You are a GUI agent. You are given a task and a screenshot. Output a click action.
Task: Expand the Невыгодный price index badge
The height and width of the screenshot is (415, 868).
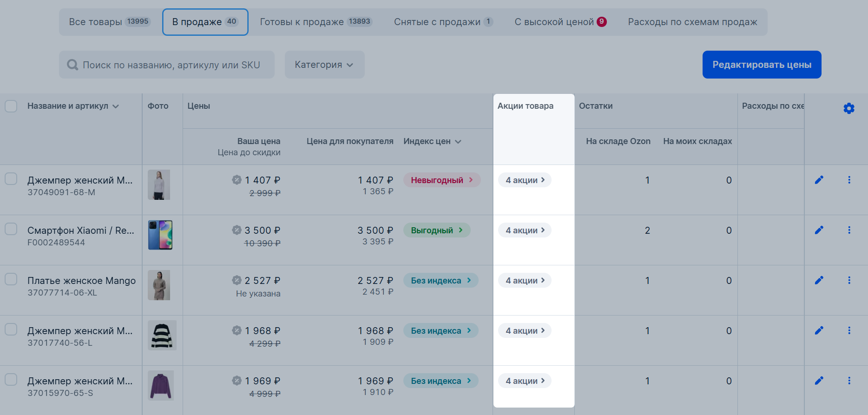[442, 180]
